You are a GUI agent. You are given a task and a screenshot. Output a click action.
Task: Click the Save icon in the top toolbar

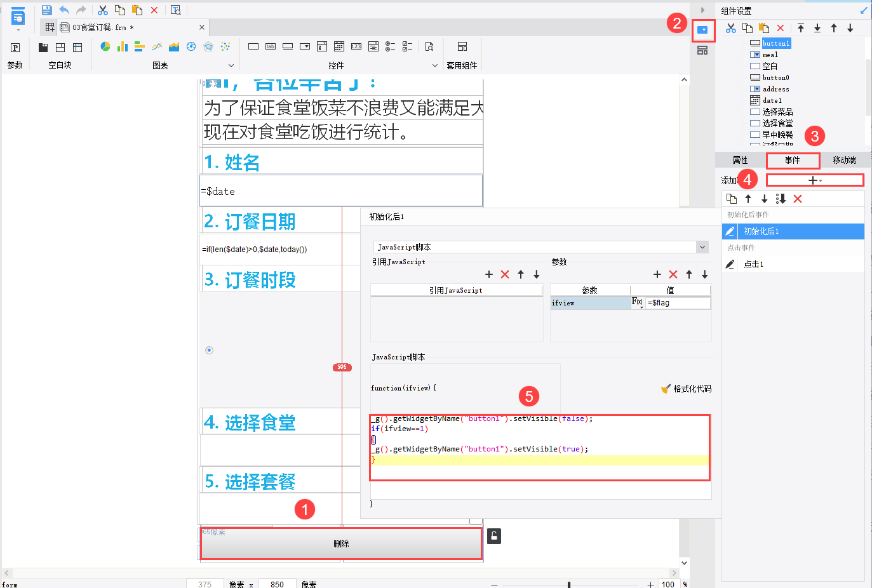point(46,10)
